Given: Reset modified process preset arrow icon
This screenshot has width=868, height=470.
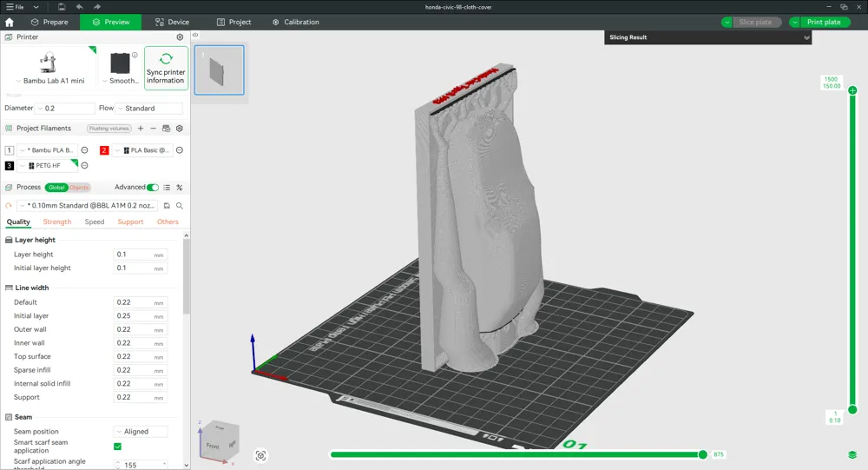Looking at the screenshot, I should point(9,206).
